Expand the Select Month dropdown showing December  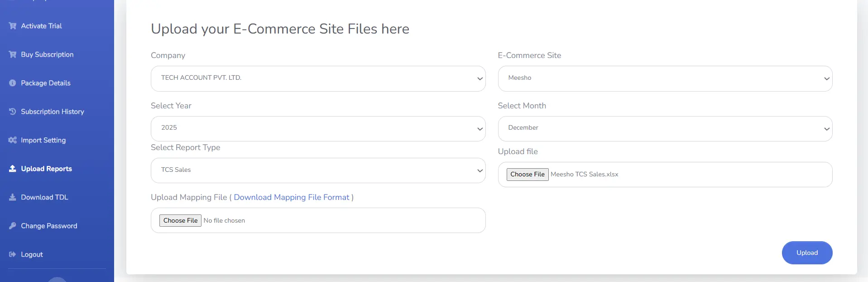665,128
